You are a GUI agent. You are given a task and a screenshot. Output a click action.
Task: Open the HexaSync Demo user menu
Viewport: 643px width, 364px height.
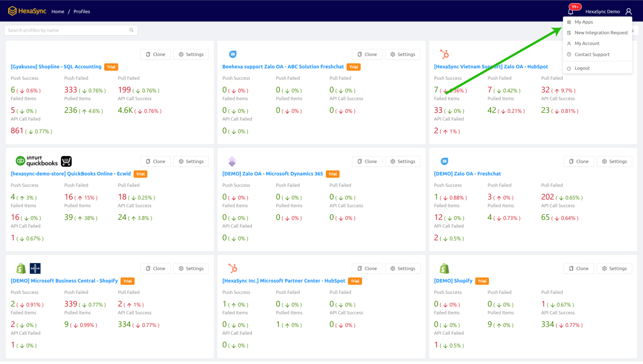click(x=602, y=12)
